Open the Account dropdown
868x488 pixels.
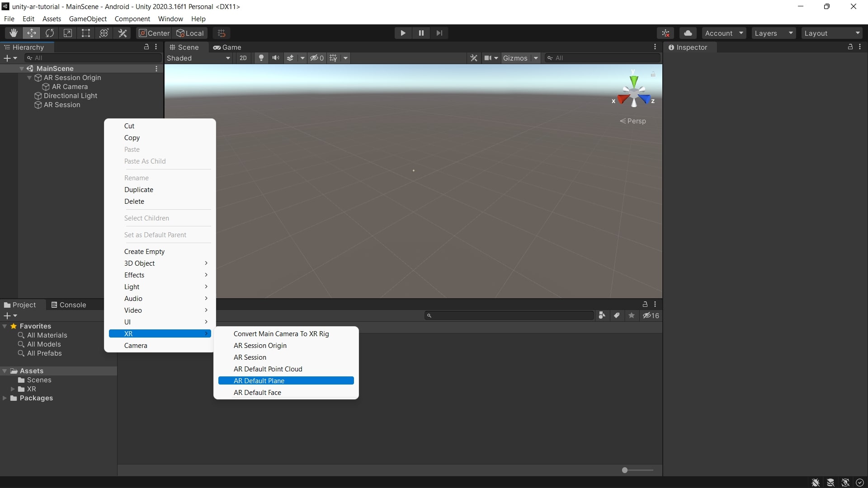click(x=724, y=33)
